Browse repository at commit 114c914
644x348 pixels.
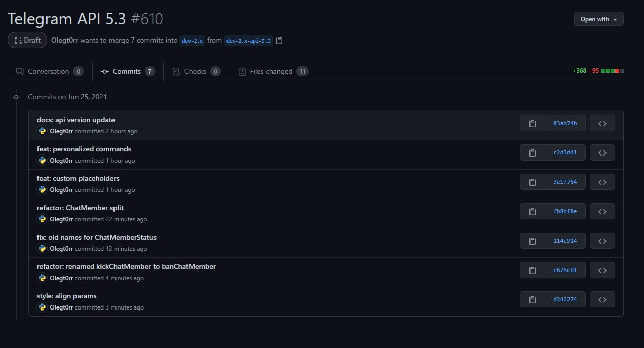click(x=602, y=241)
